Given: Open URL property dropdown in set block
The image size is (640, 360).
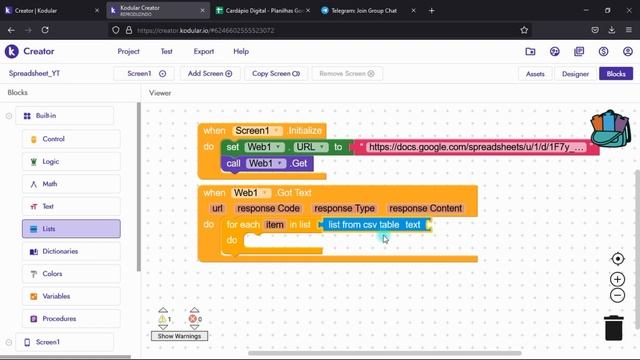Looking at the screenshot, I should 311,147.
